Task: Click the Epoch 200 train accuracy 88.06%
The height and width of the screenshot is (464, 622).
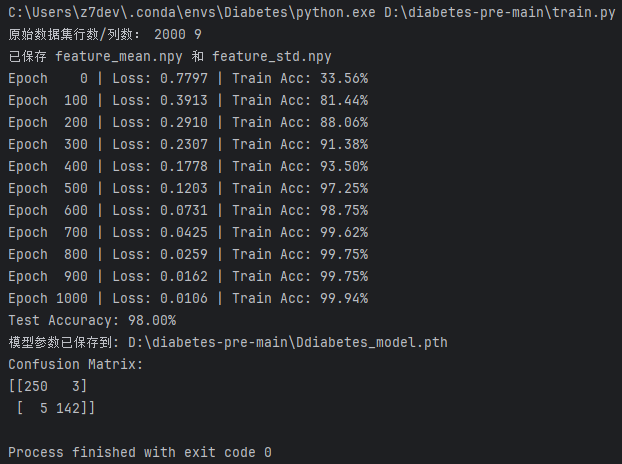Action: [x=336, y=122]
